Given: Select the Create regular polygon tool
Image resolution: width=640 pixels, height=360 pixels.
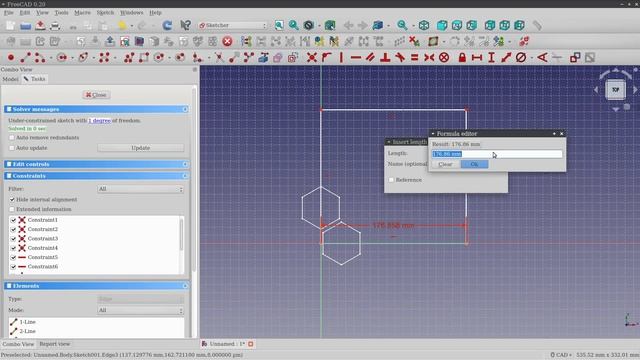Looking at the screenshot, I should coord(159,58).
